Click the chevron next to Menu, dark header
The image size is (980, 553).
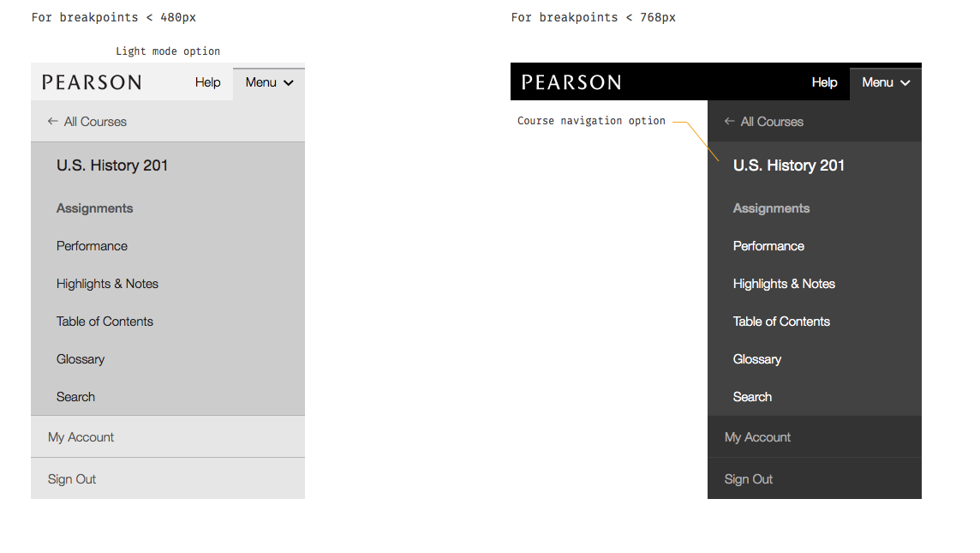click(x=905, y=83)
